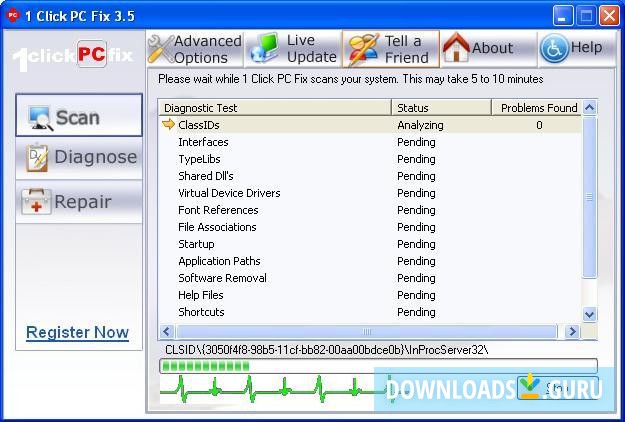Image resolution: width=625 pixels, height=422 pixels.
Task: Click the Problems Found column header
Action: (537, 108)
